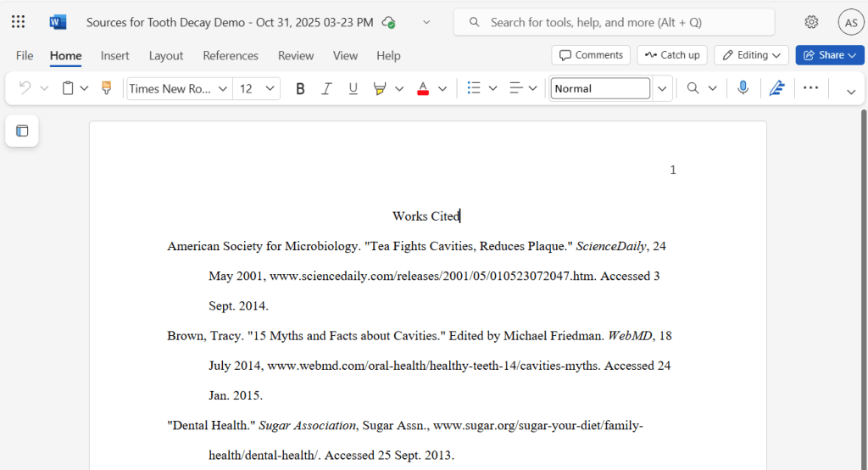Switch to the References tab

coord(231,55)
